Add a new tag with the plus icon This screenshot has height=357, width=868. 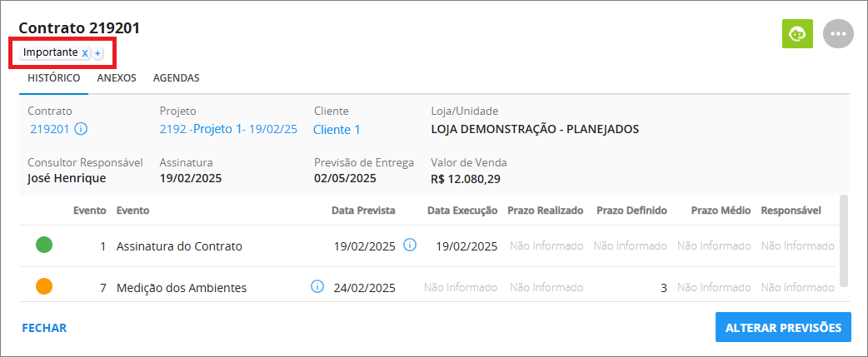click(x=97, y=53)
